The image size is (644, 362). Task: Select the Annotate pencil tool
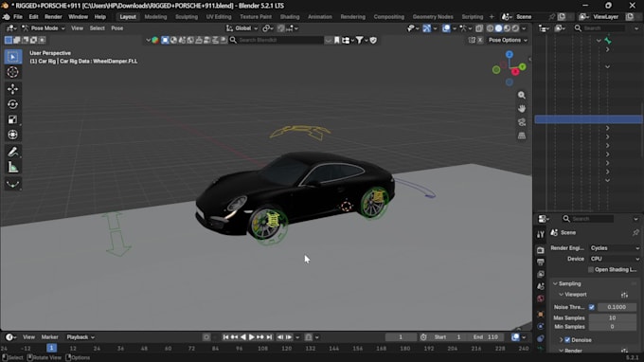[12, 152]
